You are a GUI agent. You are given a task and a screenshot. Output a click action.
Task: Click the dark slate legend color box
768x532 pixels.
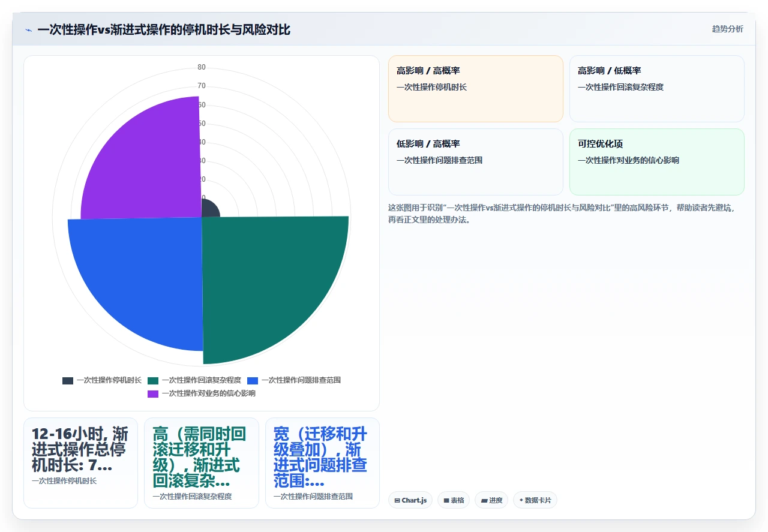point(68,380)
